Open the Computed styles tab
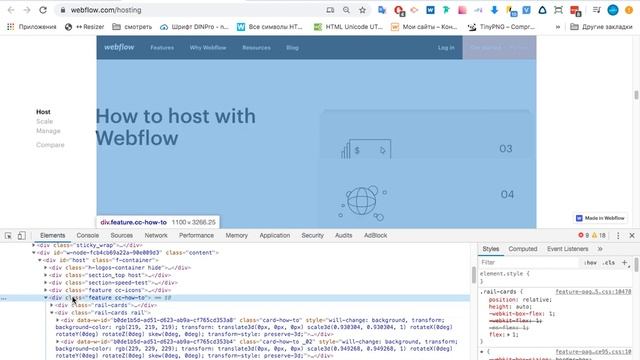 [x=523, y=249]
